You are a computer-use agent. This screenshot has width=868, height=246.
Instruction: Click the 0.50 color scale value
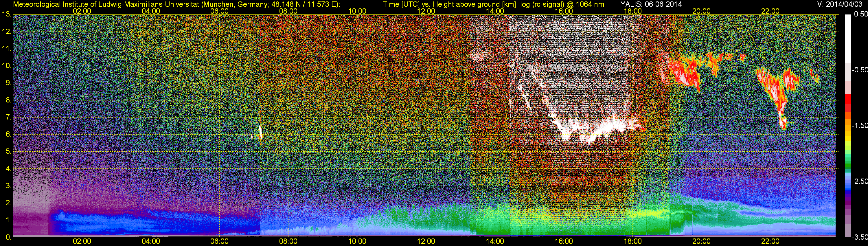(860, 14)
